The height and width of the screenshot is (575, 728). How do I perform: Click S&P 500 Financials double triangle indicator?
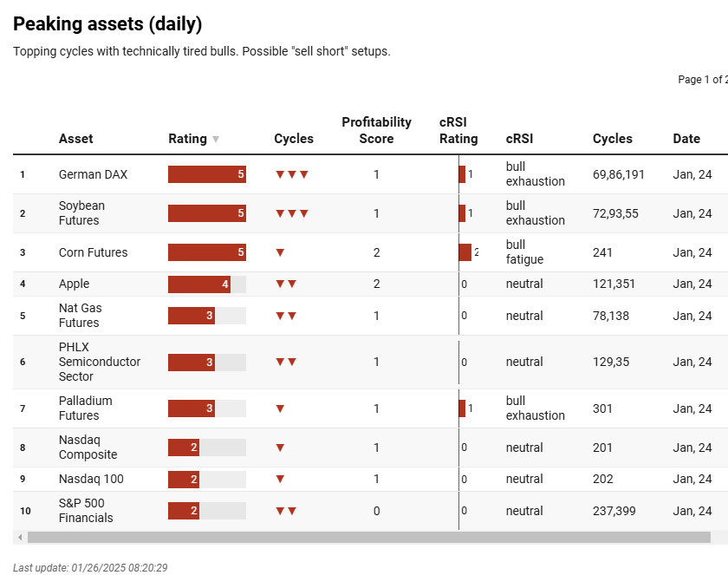287,511
